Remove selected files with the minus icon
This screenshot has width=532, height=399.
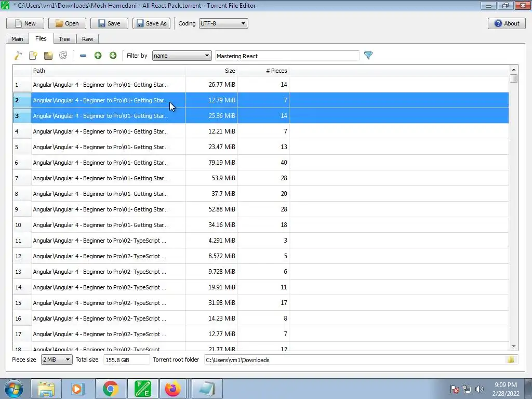pyautogui.click(x=83, y=55)
